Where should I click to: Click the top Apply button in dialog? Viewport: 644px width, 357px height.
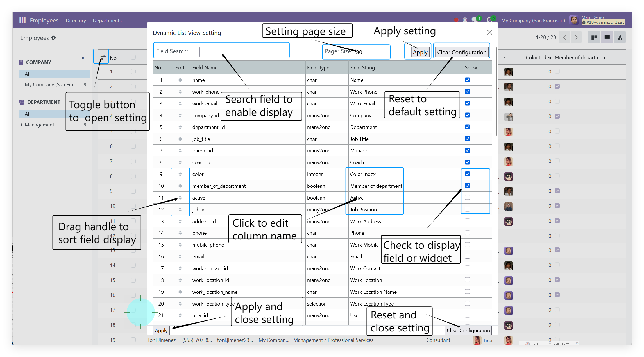(420, 52)
